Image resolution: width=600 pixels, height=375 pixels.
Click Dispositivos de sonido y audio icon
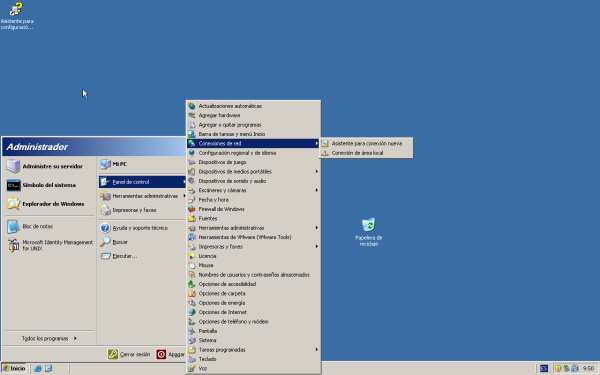[192, 181]
